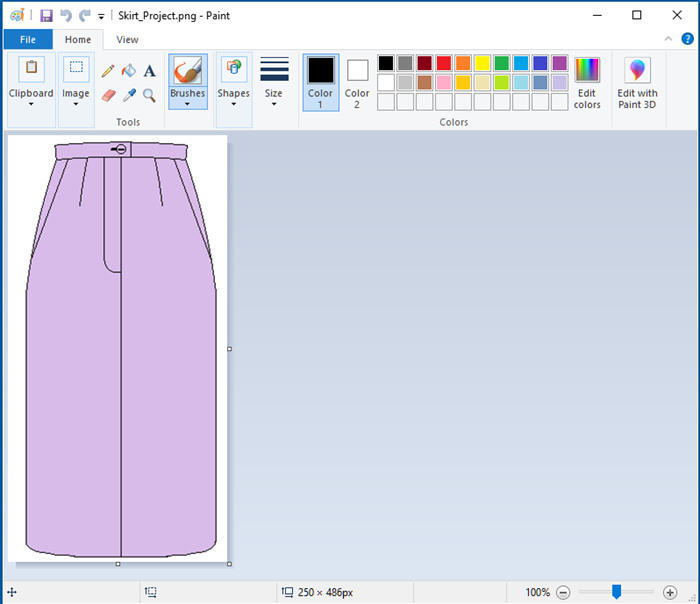This screenshot has height=604, width=700.
Task: Activate the Color 1 selector
Action: tap(320, 81)
